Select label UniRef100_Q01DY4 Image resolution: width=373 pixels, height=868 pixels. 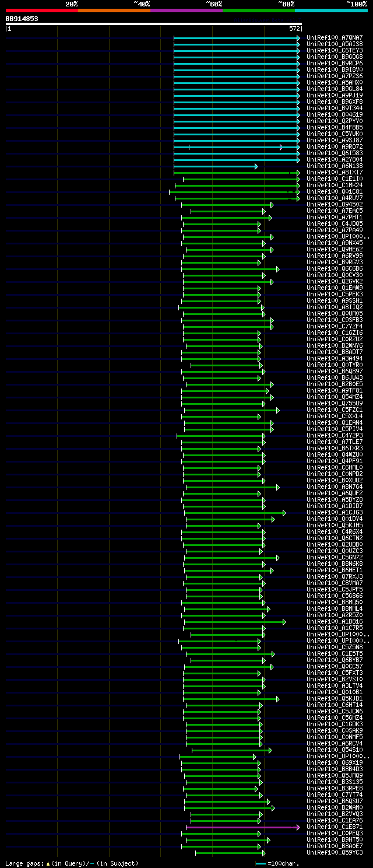coord(335,519)
